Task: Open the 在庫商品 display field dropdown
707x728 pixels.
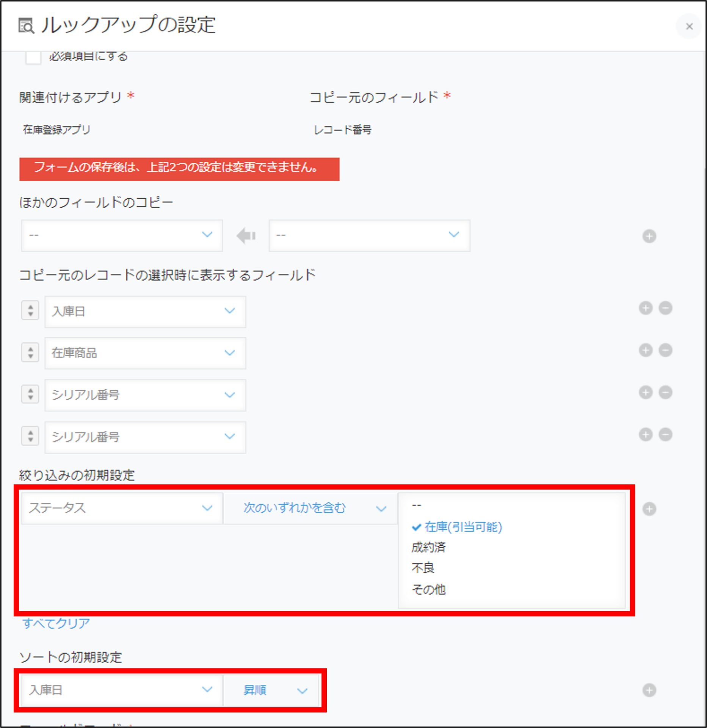Action: pyautogui.click(x=145, y=353)
